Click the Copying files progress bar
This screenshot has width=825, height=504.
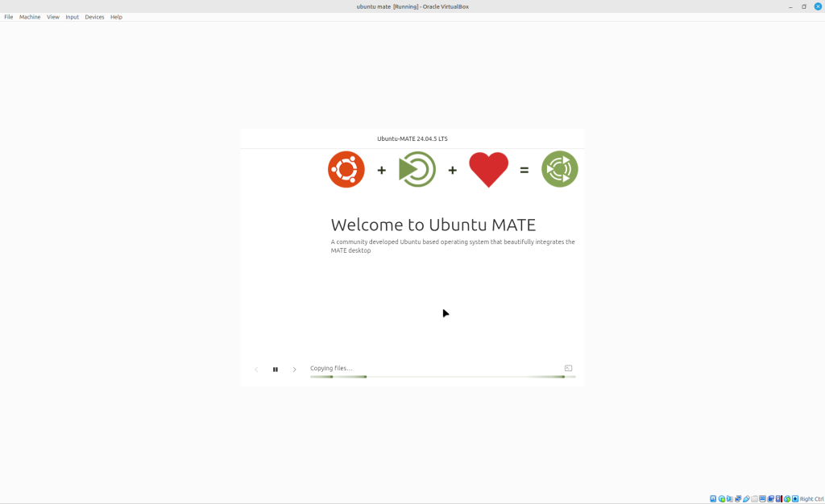442,377
